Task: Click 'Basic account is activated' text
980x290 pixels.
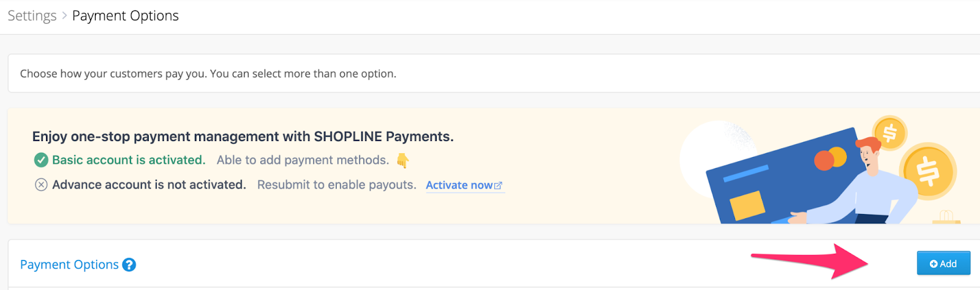Action: (129, 160)
